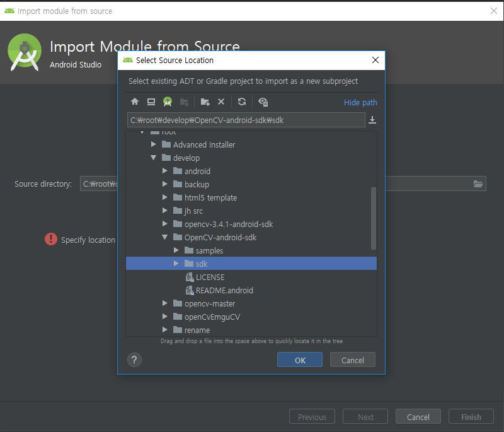
Task: Click the Source directory field in wizard
Action: (283, 184)
